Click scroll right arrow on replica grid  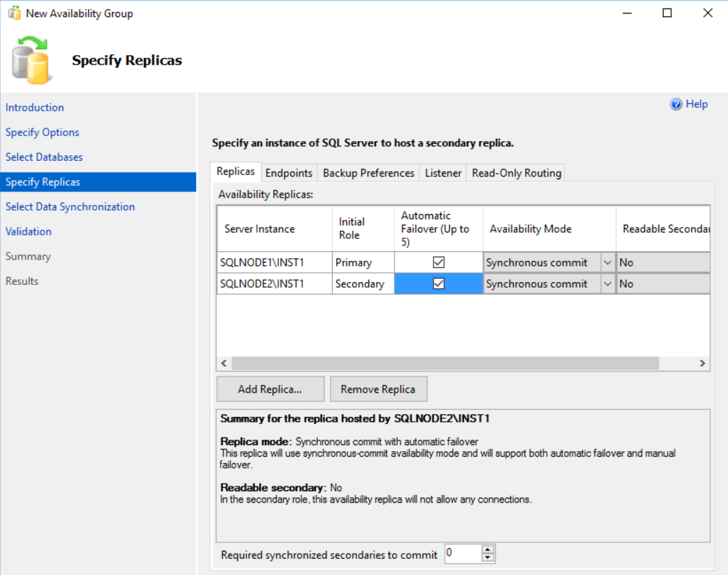click(702, 363)
